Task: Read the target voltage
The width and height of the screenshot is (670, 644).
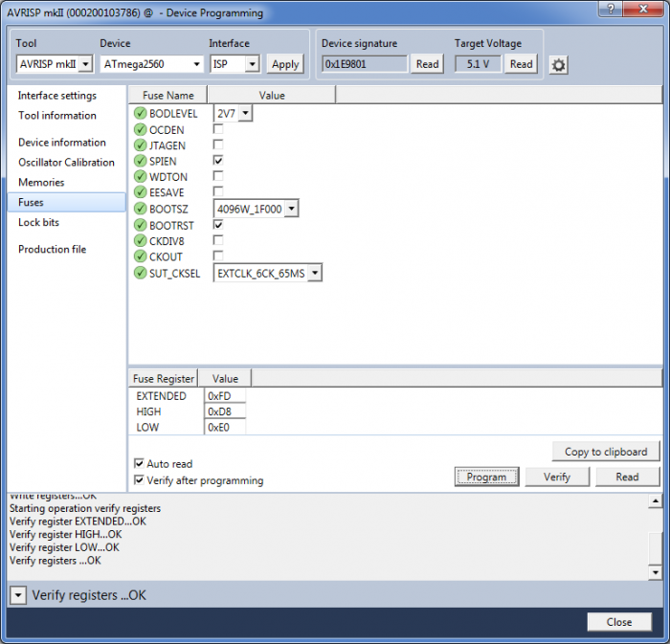Action: 521,64
